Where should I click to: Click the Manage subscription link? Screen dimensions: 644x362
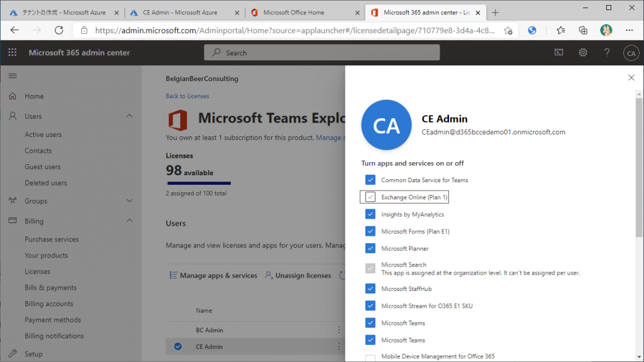click(331, 138)
